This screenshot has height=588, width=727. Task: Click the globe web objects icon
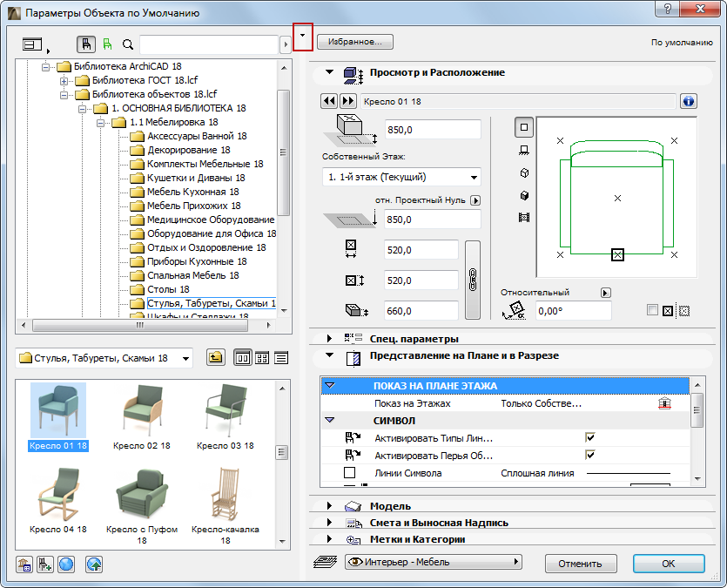point(66,564)
